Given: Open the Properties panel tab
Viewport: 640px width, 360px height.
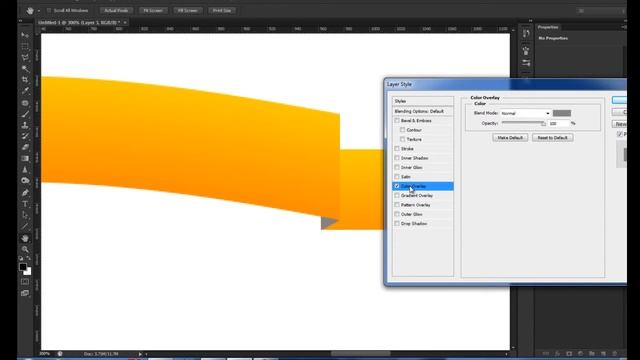Looking at the screenshot, I should pos(548,27).
